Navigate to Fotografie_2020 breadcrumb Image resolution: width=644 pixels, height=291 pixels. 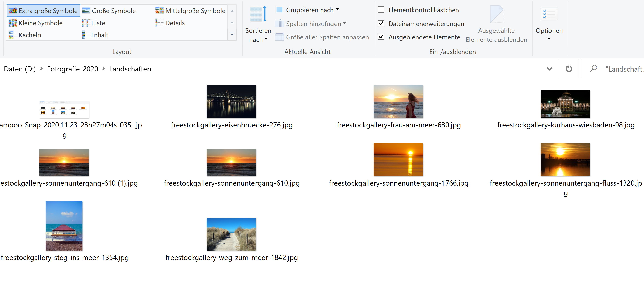[73, 69]
